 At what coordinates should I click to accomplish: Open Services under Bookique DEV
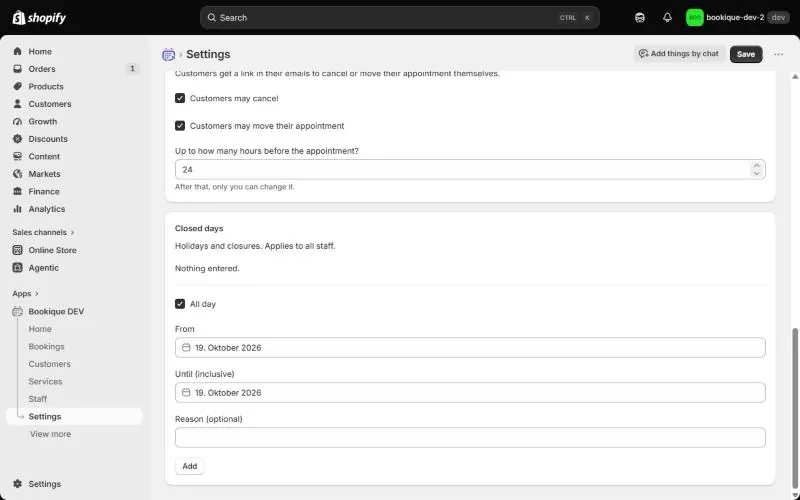click(45, 382)
